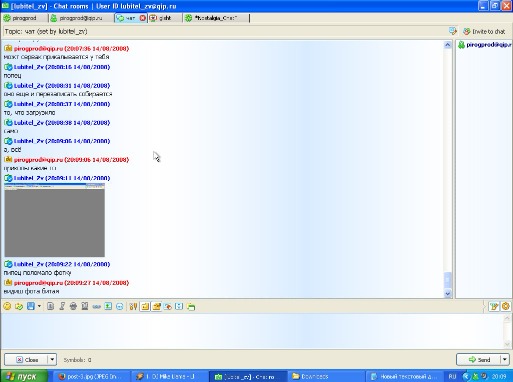
Task: Open the dropdown arrow beside the floppy icon
Action: click(39, 306)
